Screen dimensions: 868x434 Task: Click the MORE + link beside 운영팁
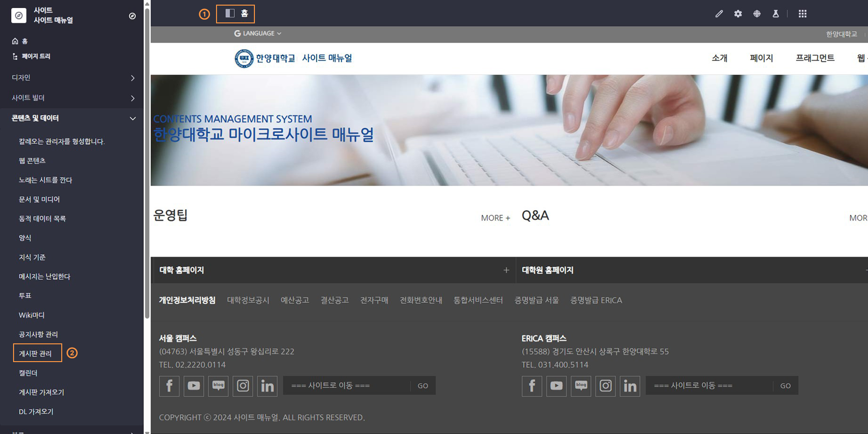(x=495, y=218)
